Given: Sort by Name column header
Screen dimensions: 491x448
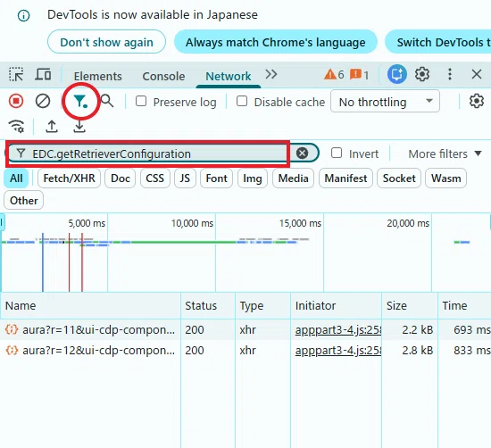Looking at the screenshot, I should (90, 305).
